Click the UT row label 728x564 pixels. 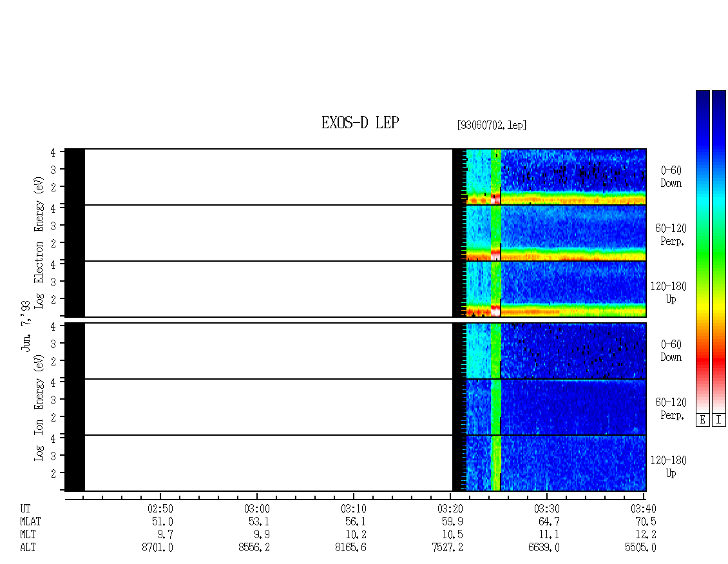coord(25,509)
